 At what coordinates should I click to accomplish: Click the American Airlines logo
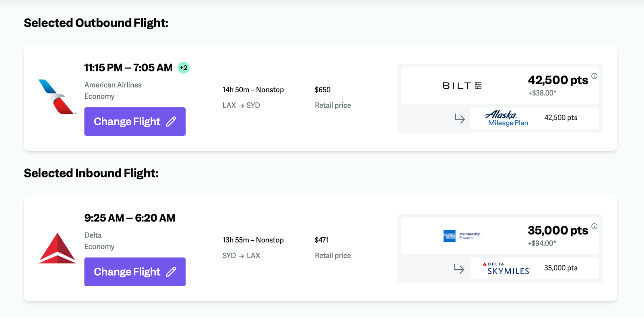tap(57, 97)
